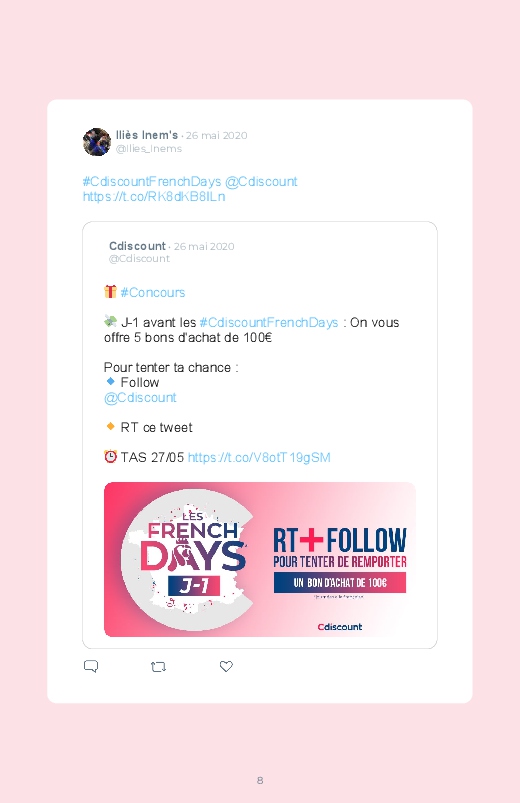Click @Cdiscount mention under Follow
This screenshot has width=520, height=803.
(140, 398)
